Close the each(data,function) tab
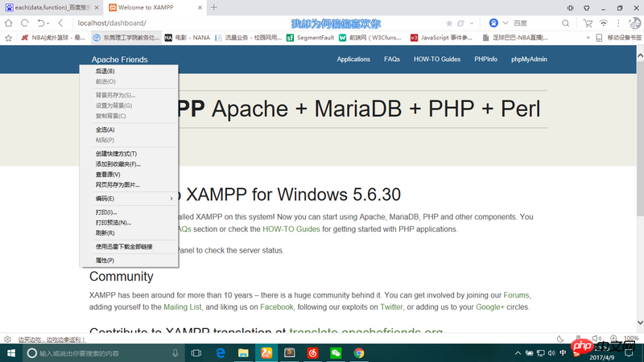Screen dimensions: 644x362 pyautogui.click(x=97, y=7)
